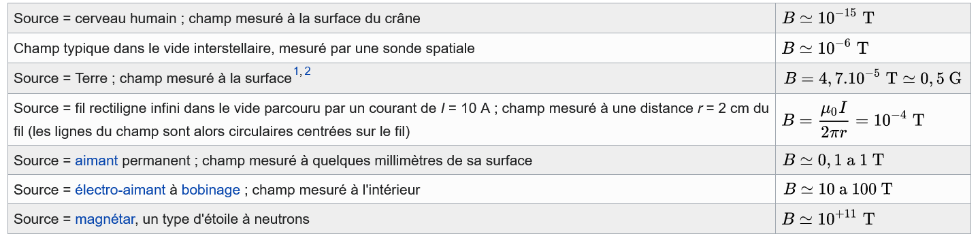Click the B ≃ 10⁺¹¹ T value
This screenshot has height=249, width=980.
828,218
